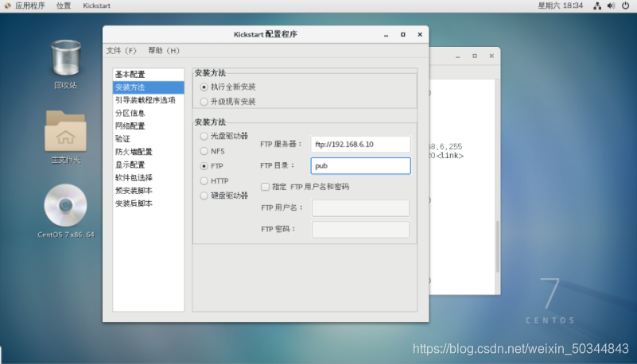
Task: Click the FTP 服务器 address field
Action: point(361,145)
